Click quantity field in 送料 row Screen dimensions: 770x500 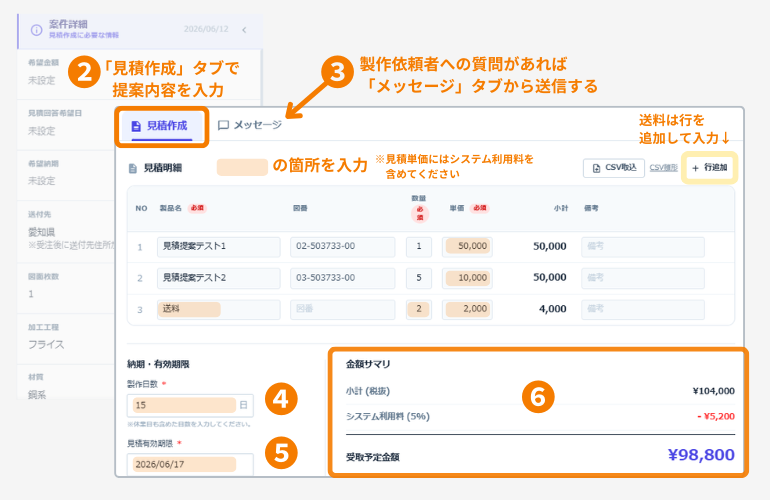point(419,309)
